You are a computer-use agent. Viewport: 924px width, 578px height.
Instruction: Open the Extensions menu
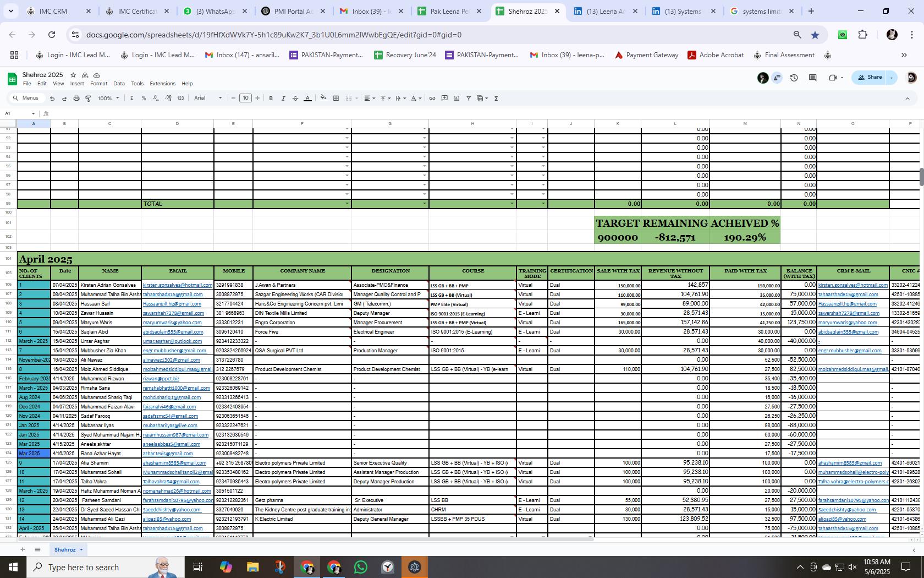162,84
